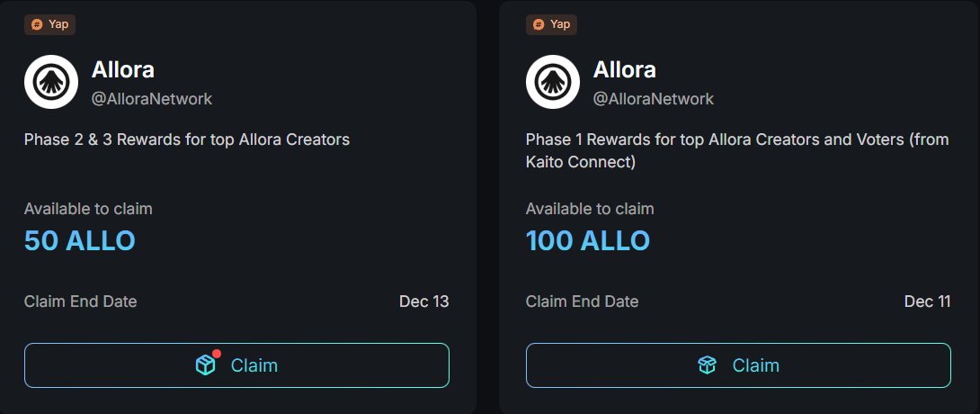Click the Available to claim label above 50 ALLO

(x=88, y=209)
